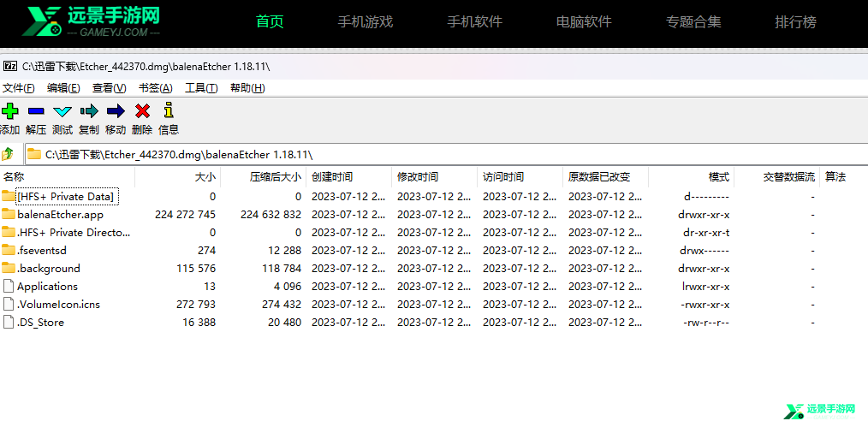Sort by the 大小 column header
This screenshot has width=868, height=433.
coord(178,177)
